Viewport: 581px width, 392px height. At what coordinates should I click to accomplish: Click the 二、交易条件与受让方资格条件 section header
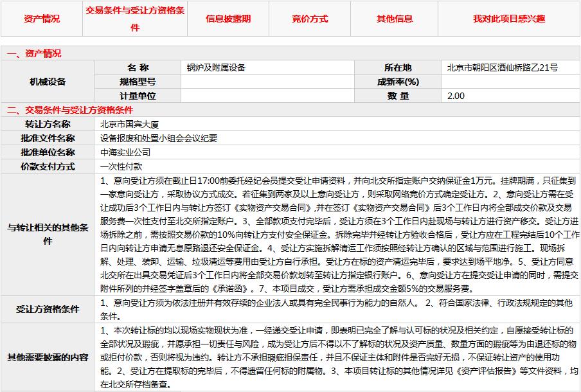(x=69, y=111)
